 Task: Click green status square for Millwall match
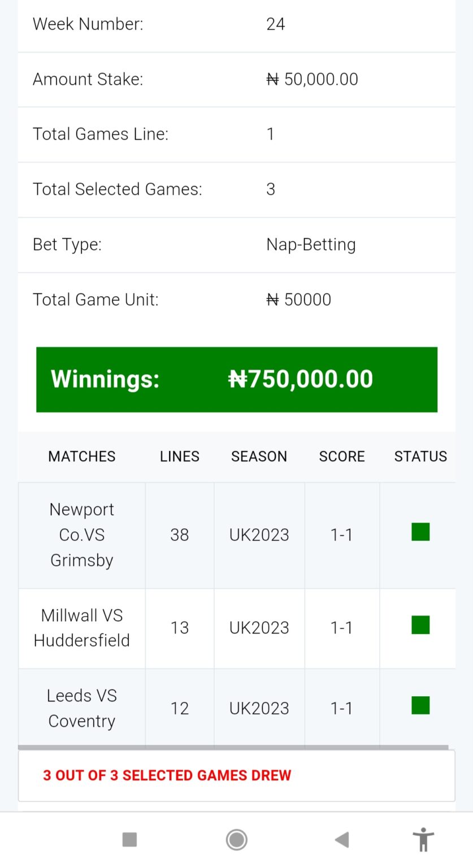coord(420,625)
